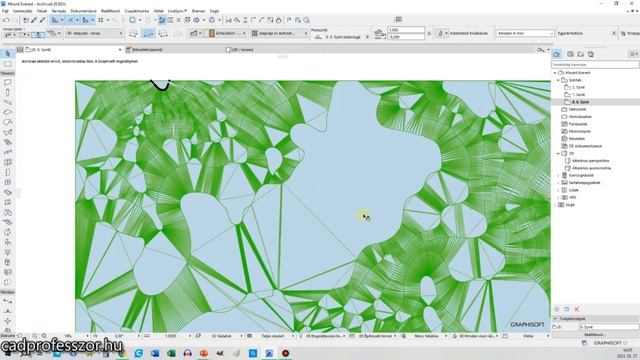This screenshot has width=640, height=360.
Task: Open Általános perspektíva view
Action: point(590,161)
